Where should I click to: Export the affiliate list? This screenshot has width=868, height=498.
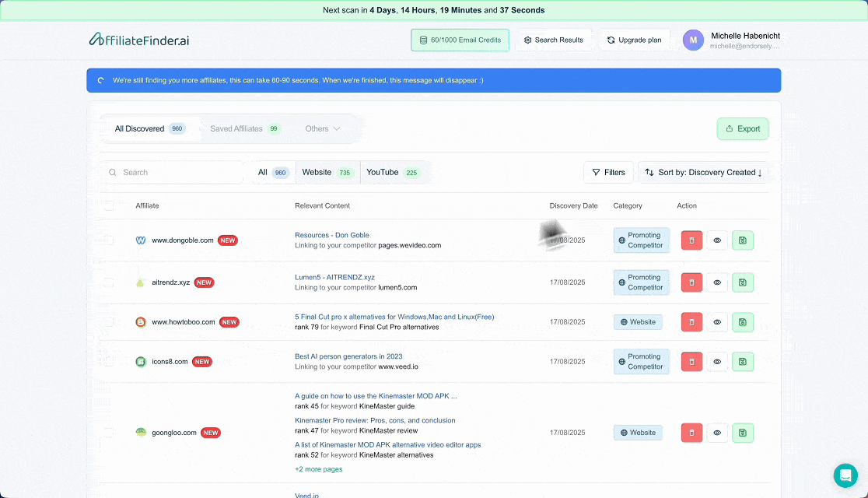(x=742, y=128)
